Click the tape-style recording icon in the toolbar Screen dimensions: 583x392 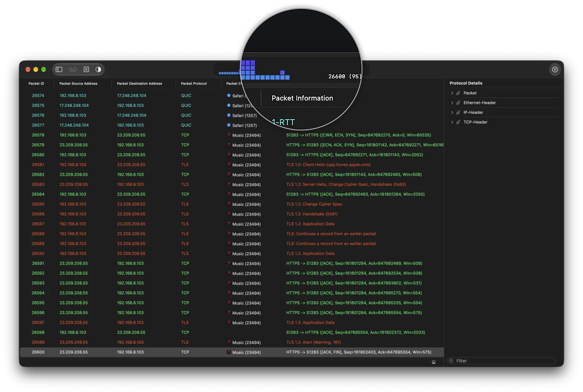coord(73,69)
